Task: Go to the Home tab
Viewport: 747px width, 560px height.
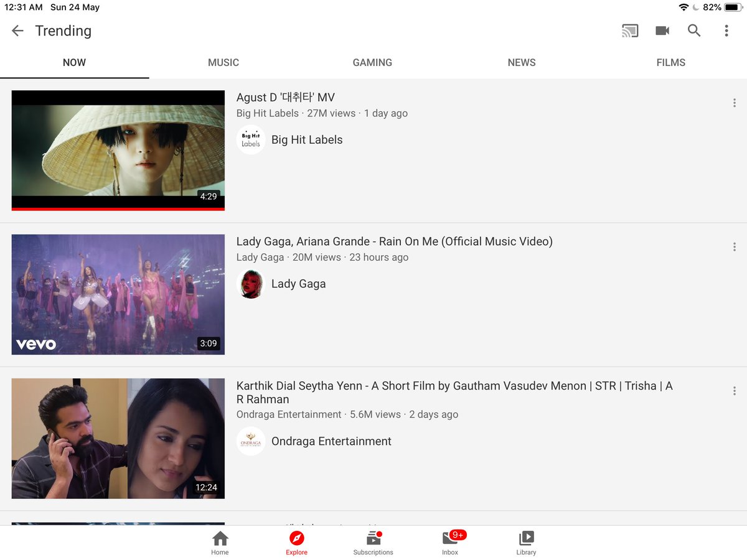Action: click(x=220, y=543)
